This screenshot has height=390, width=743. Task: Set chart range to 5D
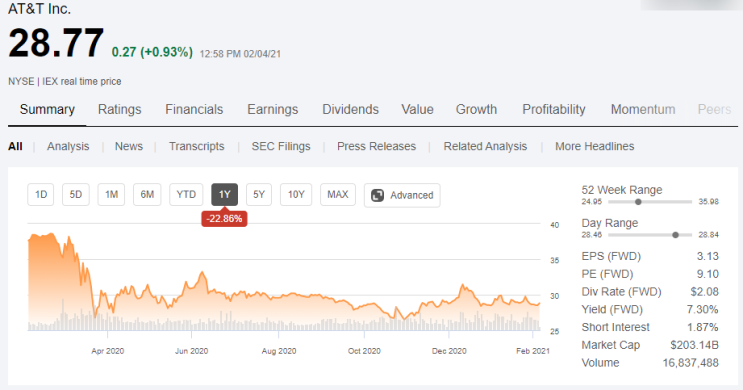pyautogui.click(x=76, y=195)
